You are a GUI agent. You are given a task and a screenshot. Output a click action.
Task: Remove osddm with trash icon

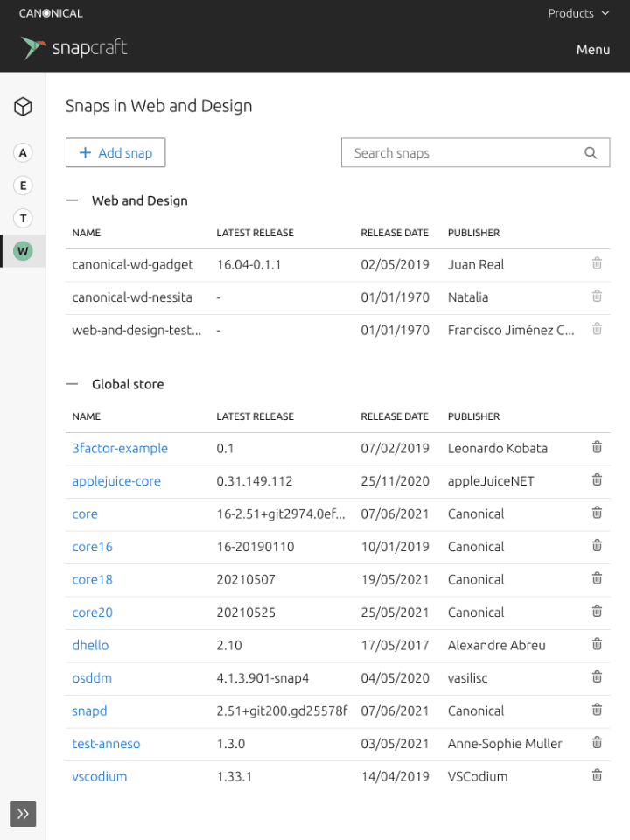tap(597, 677)
